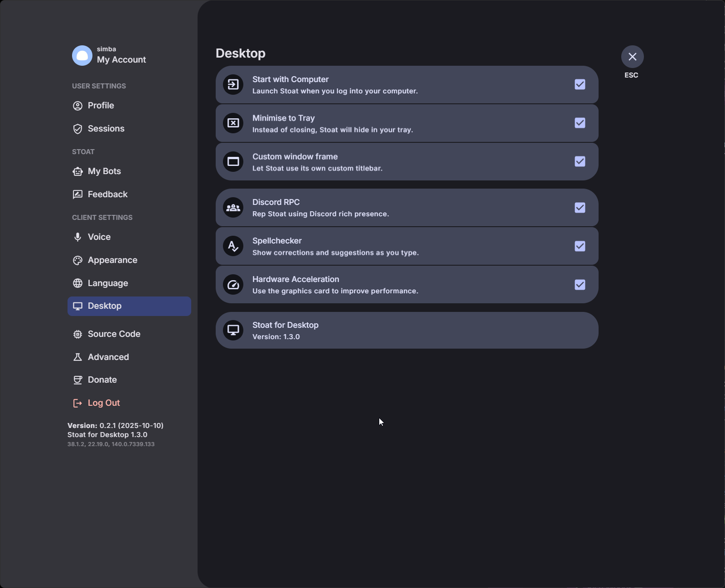This screenshot has height=588, width=725.
Task: Select the Desktop menu item
Action: [x=129, y=306]
